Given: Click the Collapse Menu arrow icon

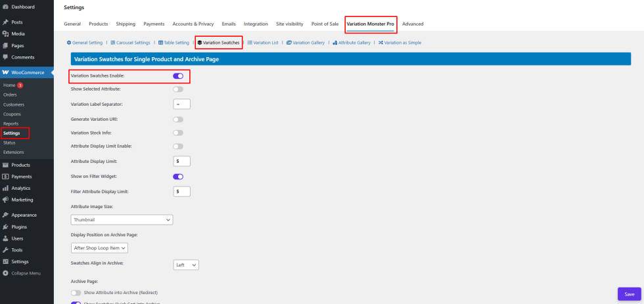Looking at the screenshot, I should [5, 273].
